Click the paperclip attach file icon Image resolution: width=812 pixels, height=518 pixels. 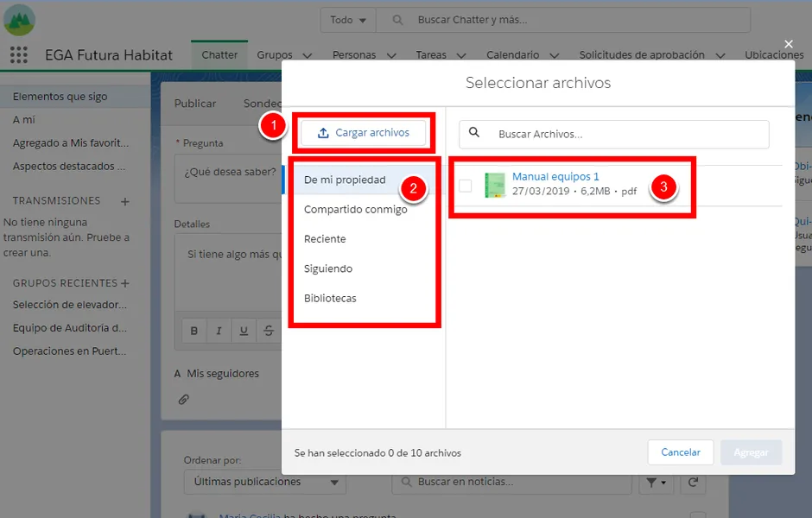pyautogui.click(x=184, y=400)
